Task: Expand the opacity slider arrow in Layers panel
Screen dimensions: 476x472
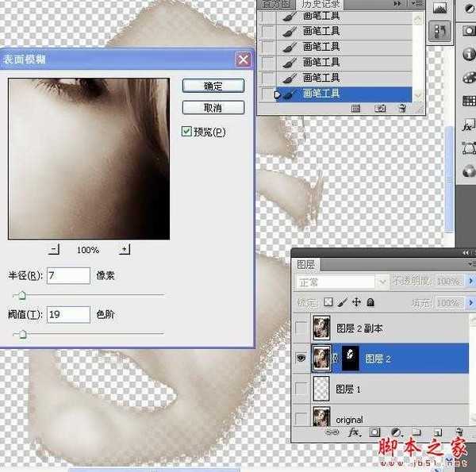Action: pyautogui.click(x=468, y=282)
